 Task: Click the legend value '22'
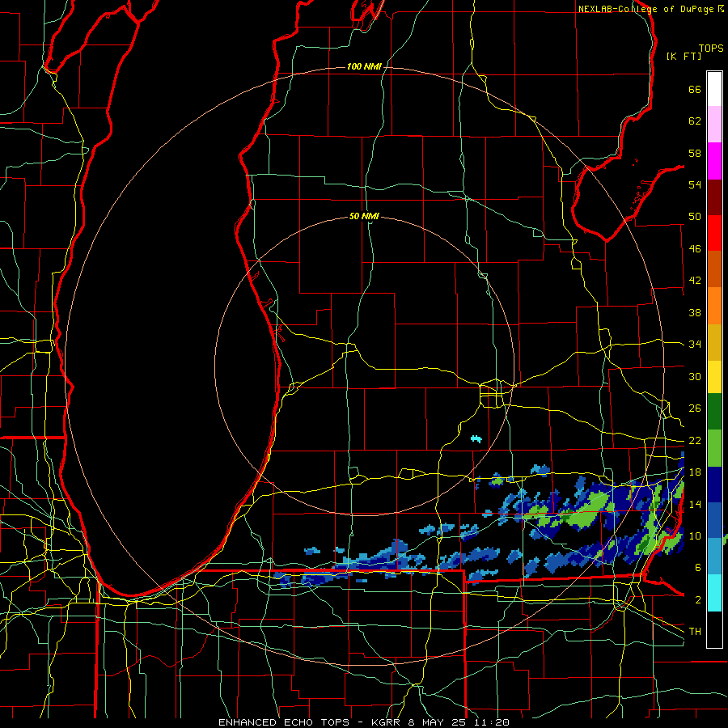pos(695,441)
